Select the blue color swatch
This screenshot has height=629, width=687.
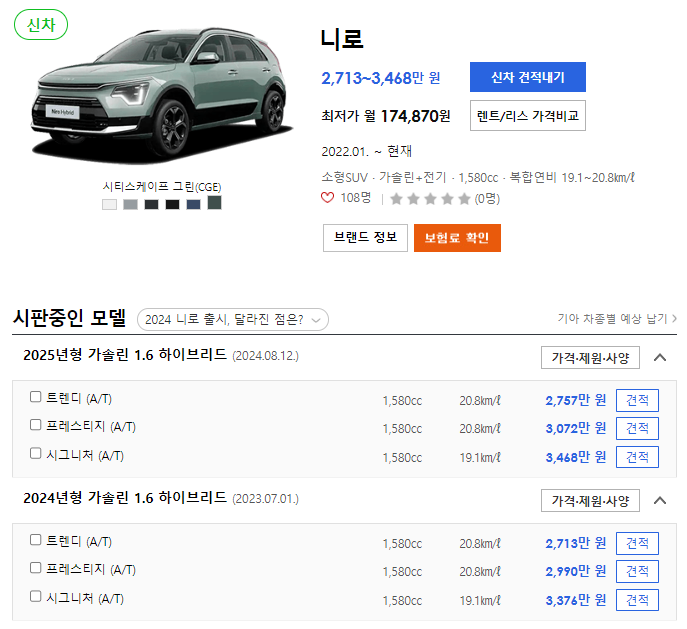tap(194, 204)
